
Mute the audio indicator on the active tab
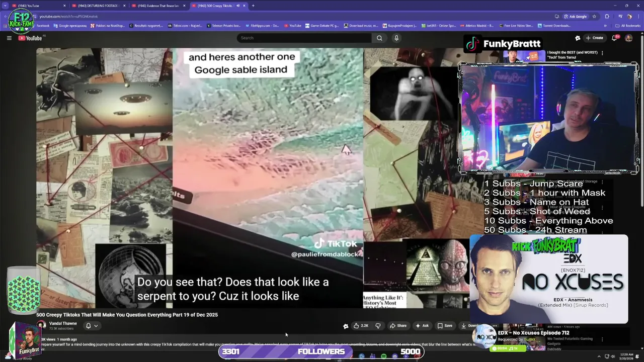pyautogui.click(x=238, y=6)
